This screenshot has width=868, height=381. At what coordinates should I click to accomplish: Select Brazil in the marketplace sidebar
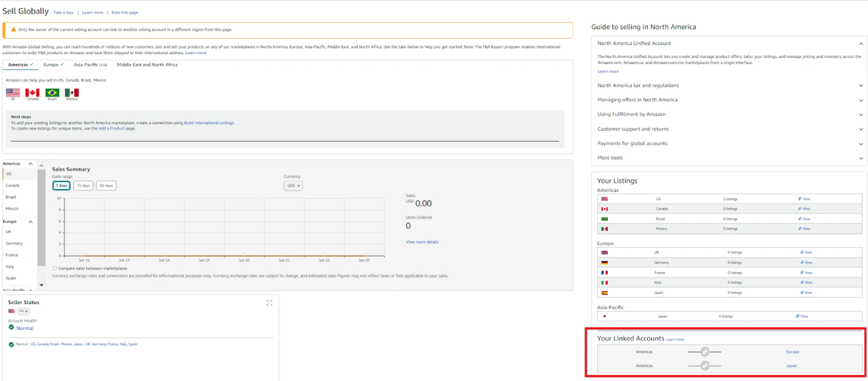tap(11, 197)
